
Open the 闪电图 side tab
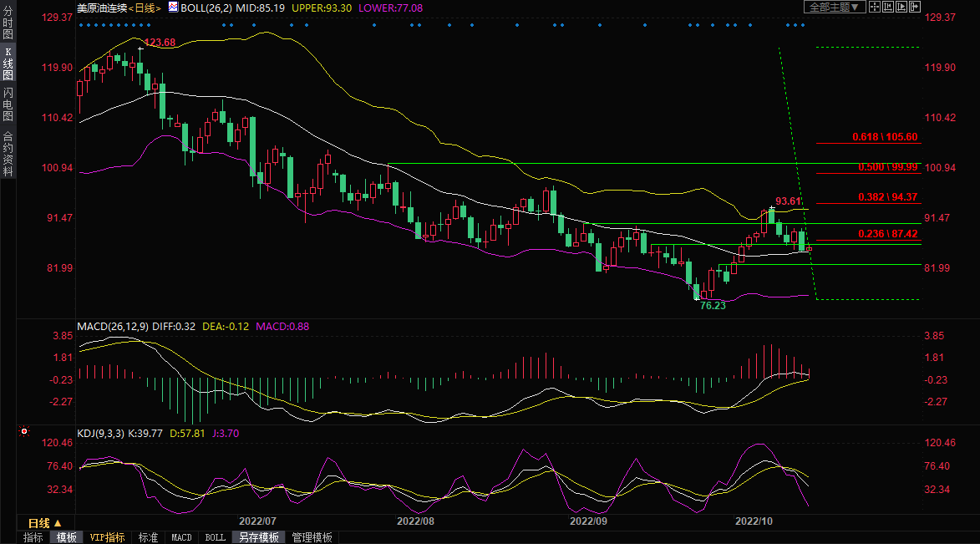click(8, 104)
